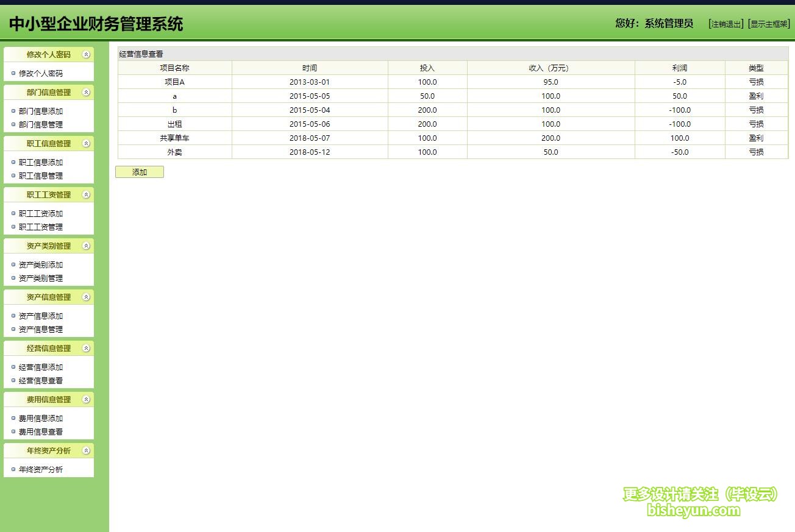
Task: Open 修改个人密码 sidebar link
Action: pyautogui.click(x=41, y=73)
